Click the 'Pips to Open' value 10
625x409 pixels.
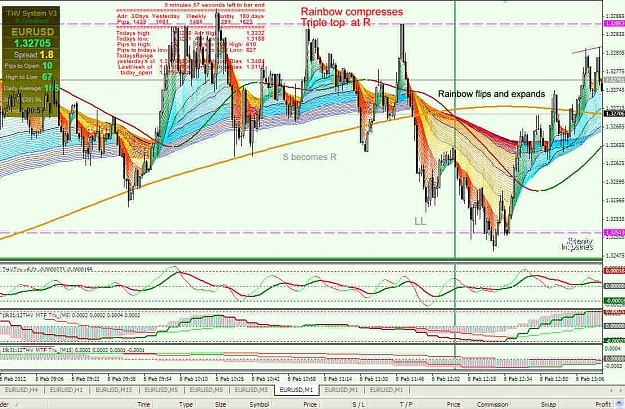click(x=47, y=66)
